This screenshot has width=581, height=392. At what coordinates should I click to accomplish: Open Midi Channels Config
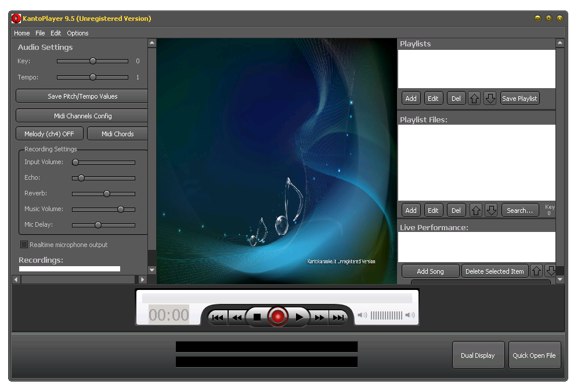[82, 116]
